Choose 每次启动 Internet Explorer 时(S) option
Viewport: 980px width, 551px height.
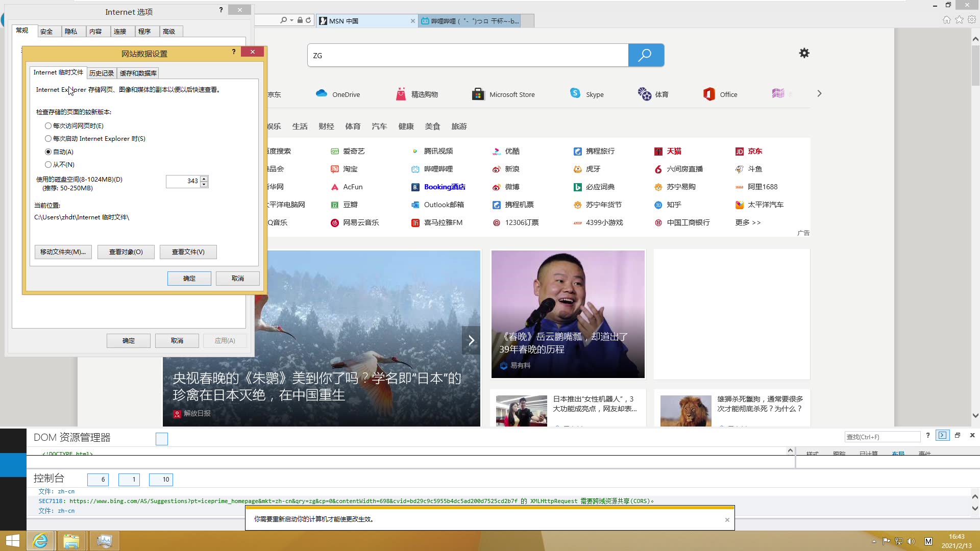click(x=48, y=138)
